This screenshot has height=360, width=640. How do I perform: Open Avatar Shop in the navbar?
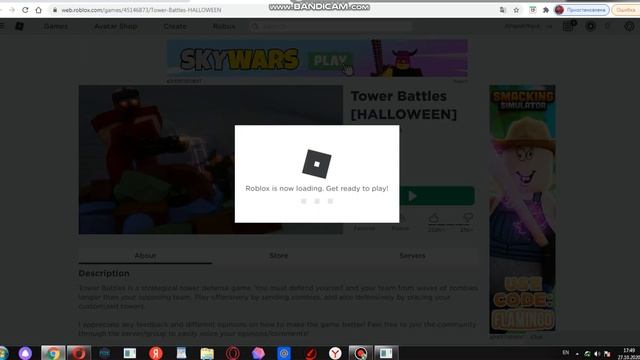116,26
